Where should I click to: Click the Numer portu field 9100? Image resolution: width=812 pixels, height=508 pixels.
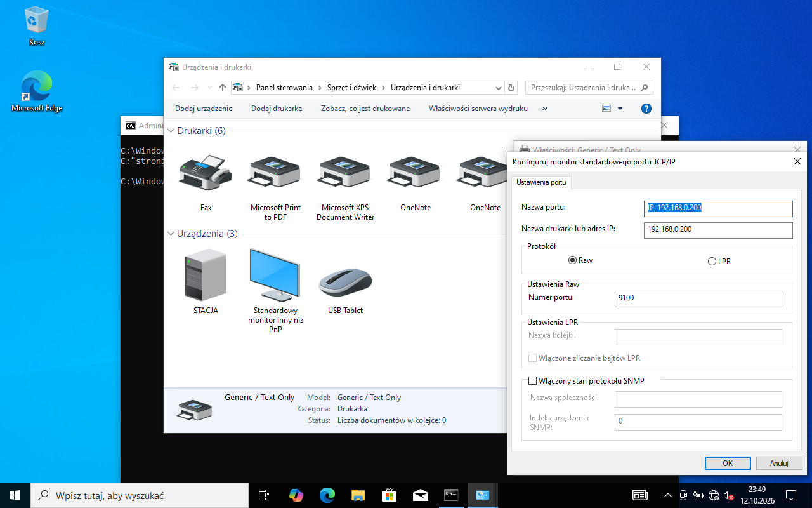(x=698, y=298)
